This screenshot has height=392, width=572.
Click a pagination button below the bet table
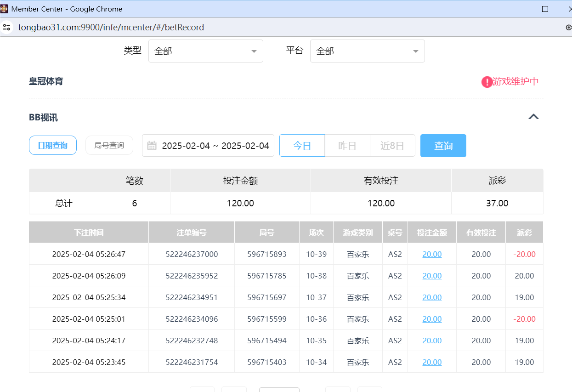tap(279, 390)
